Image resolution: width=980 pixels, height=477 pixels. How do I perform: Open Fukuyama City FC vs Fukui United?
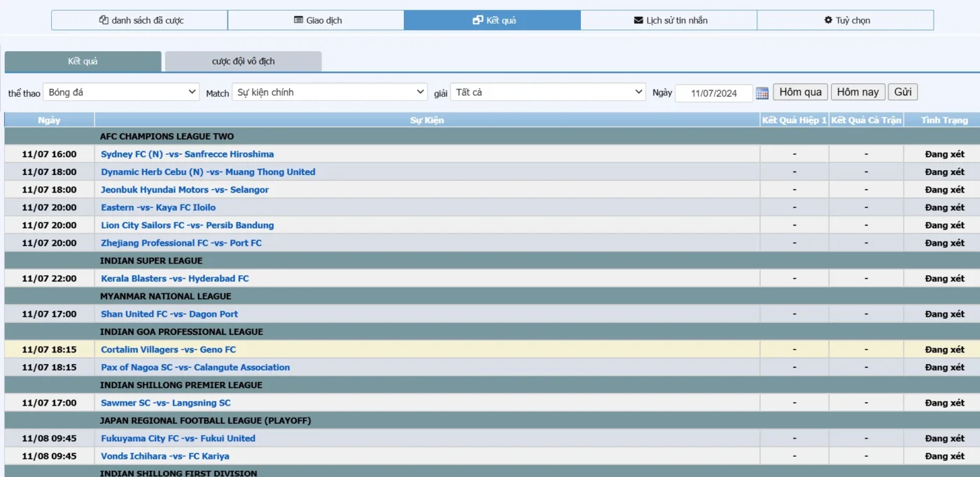[x=178, y=438]
